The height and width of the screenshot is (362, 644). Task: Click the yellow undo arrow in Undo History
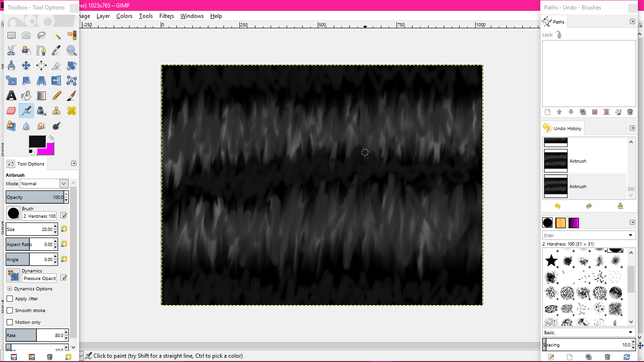[x=558, y=206]
